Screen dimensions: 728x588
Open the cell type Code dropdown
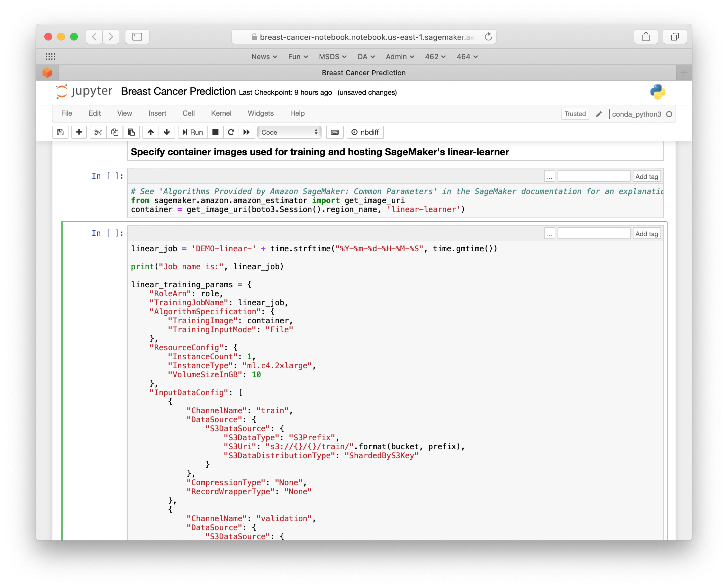[x=289, y=132]
